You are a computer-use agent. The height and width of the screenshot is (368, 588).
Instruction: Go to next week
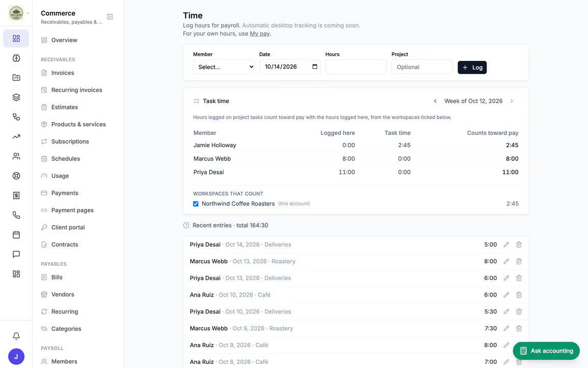pos(511,101)
